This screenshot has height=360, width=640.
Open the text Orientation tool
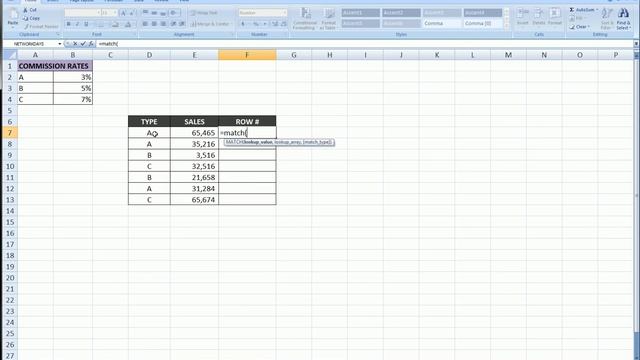pos(174,13)
